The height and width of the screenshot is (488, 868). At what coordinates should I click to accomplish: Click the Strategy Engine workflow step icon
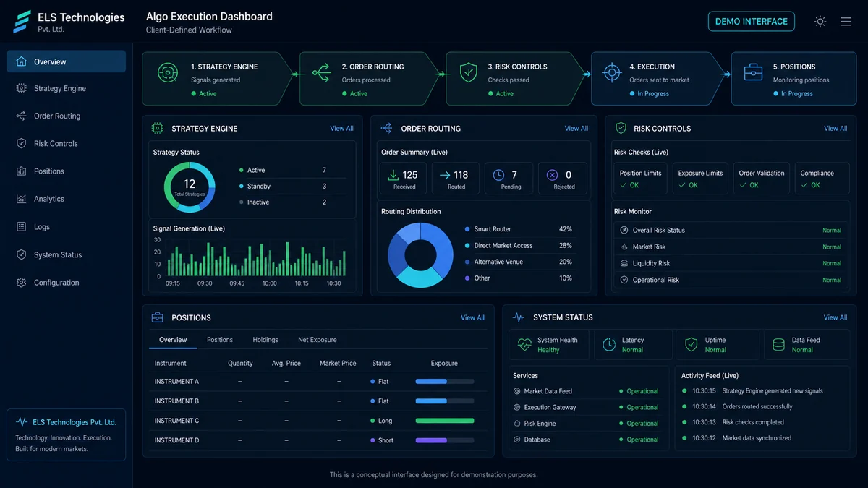pyautogui.click(x=168, y=72)
